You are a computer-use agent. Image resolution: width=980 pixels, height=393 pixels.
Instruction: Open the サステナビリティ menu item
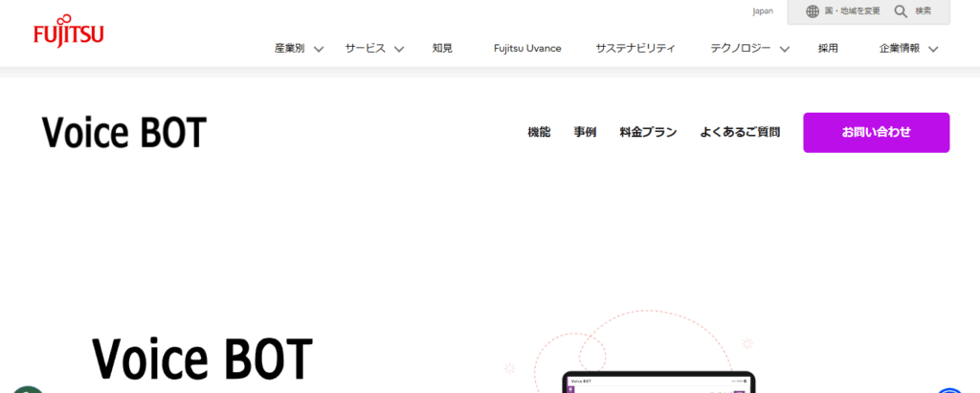click(x=635, y=49)
